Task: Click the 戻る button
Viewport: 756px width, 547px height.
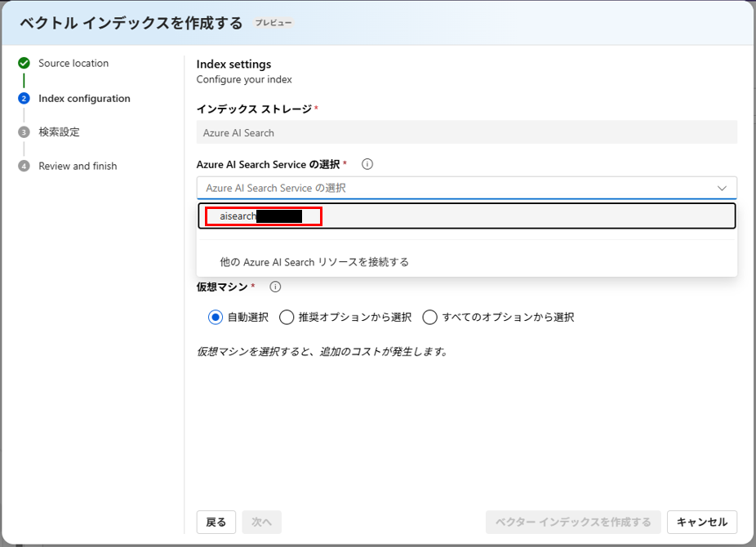Action: pyautogui.click(x=216, y=522)
